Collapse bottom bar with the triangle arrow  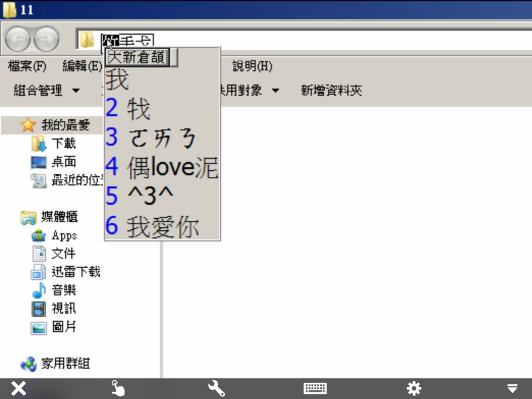tap(512, 388)
